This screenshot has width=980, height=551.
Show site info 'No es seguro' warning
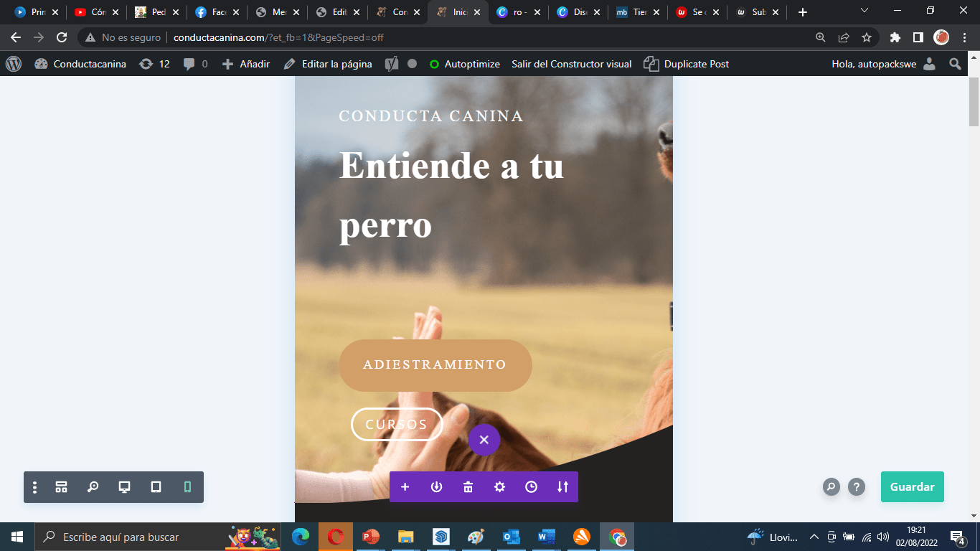tap(123, 37)
